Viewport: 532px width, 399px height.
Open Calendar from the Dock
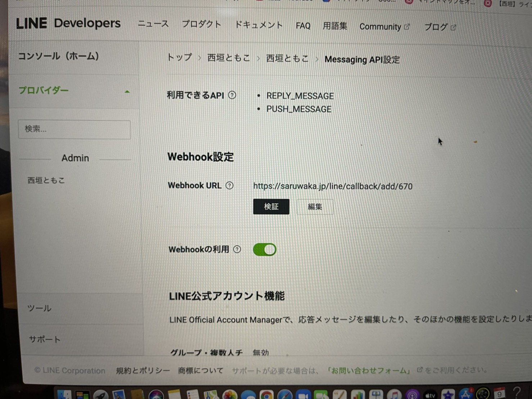tap(500, 393)
